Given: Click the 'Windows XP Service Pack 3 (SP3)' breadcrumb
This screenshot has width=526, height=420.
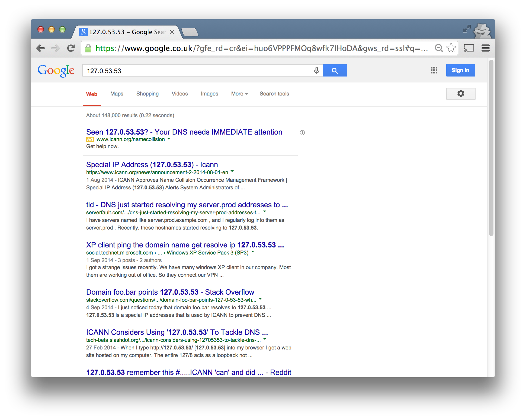Looking at the screenshot, I should point(208,253).
